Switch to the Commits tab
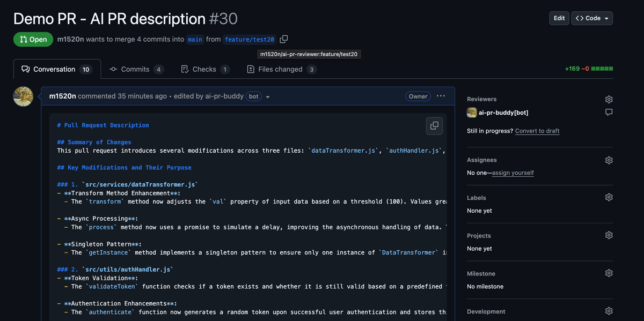Viewport: 644px width, 321px height. (x=136, y=69)
